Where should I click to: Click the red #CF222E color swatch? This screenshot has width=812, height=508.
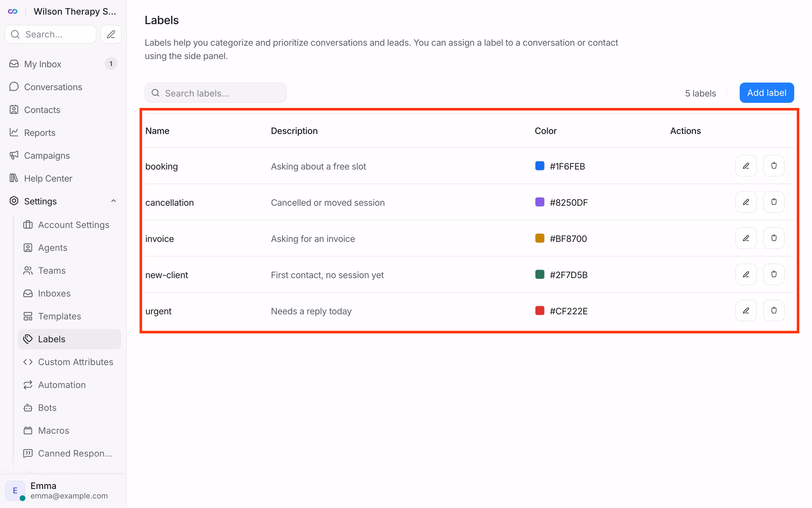pyautogui.click(x=540, y=311)
